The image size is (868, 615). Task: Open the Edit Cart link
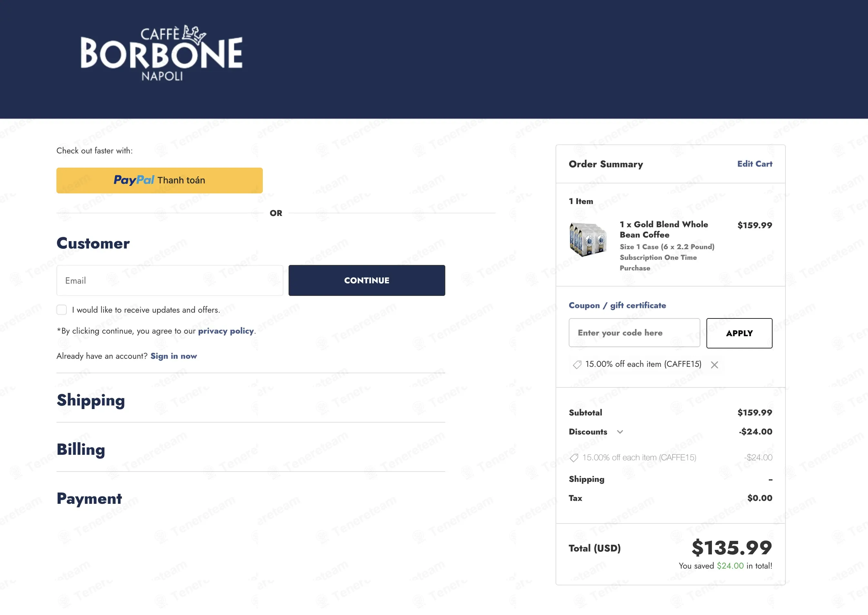coord(755,164)
